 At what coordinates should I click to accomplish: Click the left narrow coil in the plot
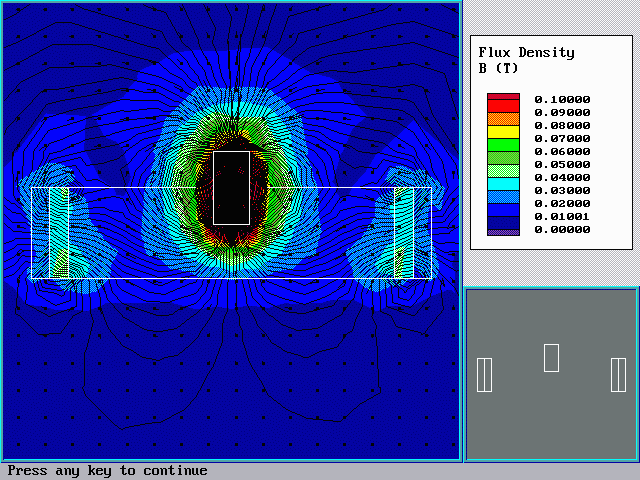[x=59, y=233]
